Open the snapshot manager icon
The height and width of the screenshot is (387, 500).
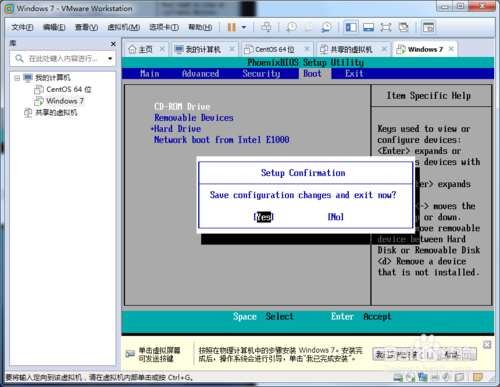[x=326, y=27]
